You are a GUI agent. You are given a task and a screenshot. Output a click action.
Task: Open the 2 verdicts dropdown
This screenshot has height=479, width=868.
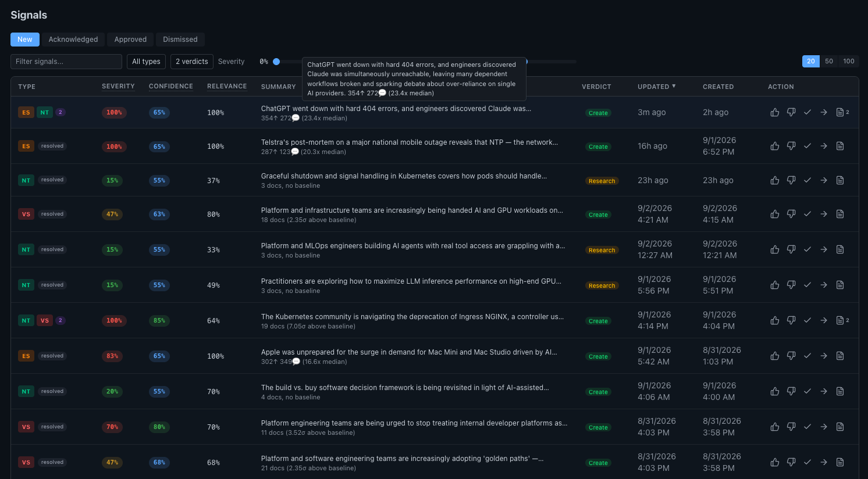(x=192, y=62)
